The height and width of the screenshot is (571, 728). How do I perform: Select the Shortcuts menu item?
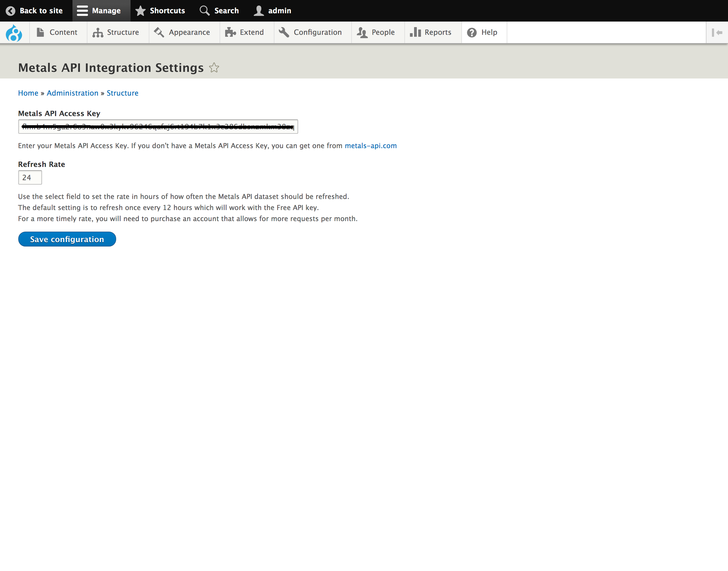tap(160, 10)
